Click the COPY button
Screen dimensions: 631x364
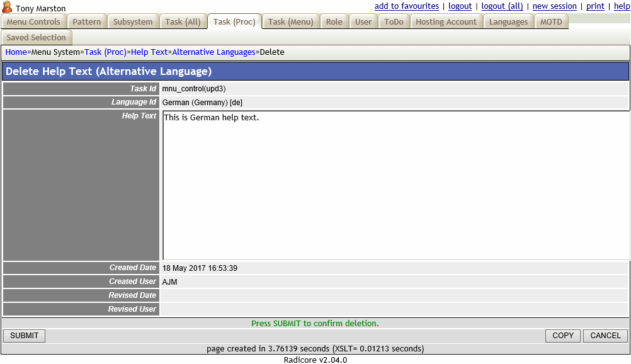(562, 336)
